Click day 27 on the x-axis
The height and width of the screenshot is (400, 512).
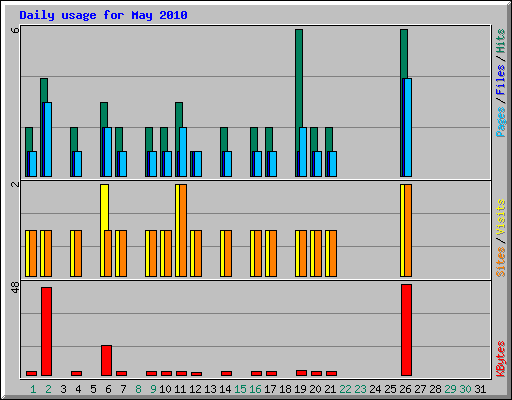tap(420, 389)
